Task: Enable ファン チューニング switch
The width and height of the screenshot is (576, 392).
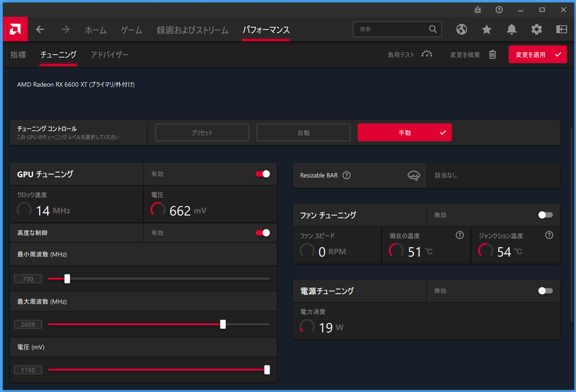Action: (545, 215)
